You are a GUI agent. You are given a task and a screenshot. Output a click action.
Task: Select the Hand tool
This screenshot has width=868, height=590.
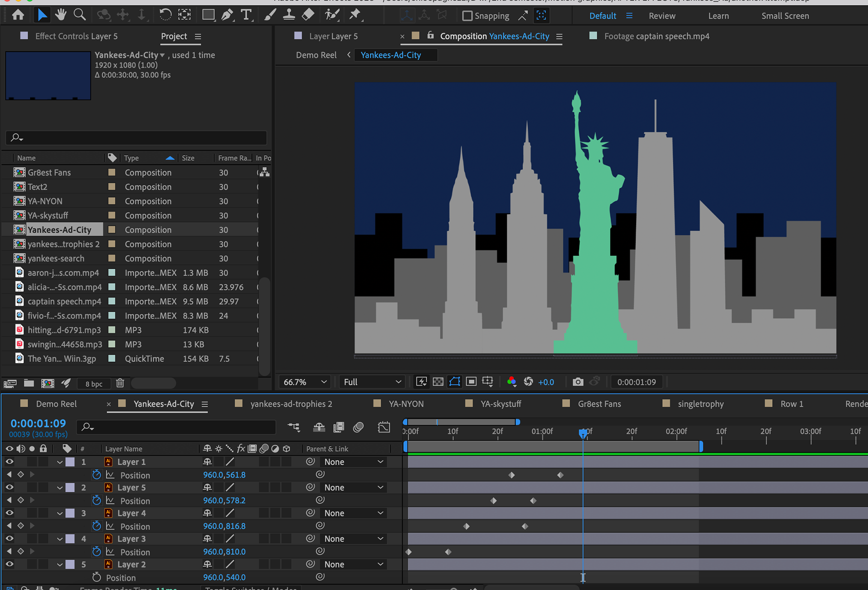pyautogui.click(x=61, y=15)
